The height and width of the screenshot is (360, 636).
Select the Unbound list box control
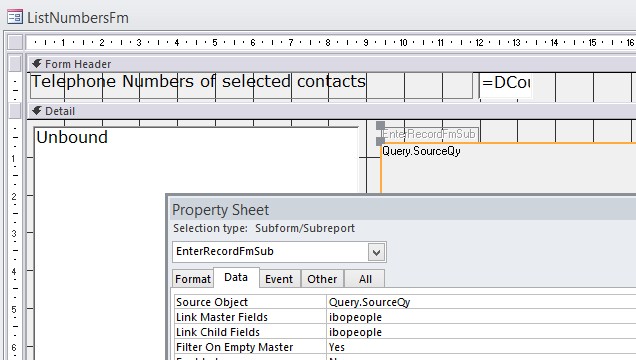(197, 243)
